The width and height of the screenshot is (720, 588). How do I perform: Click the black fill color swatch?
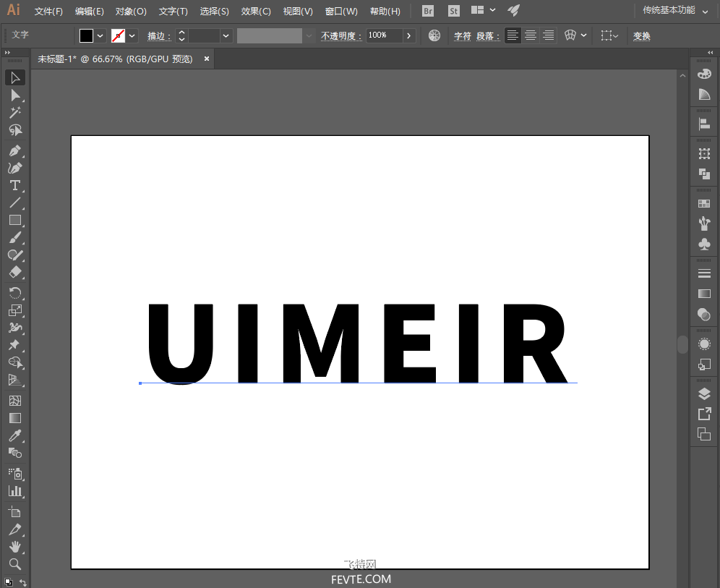point(86,36)
